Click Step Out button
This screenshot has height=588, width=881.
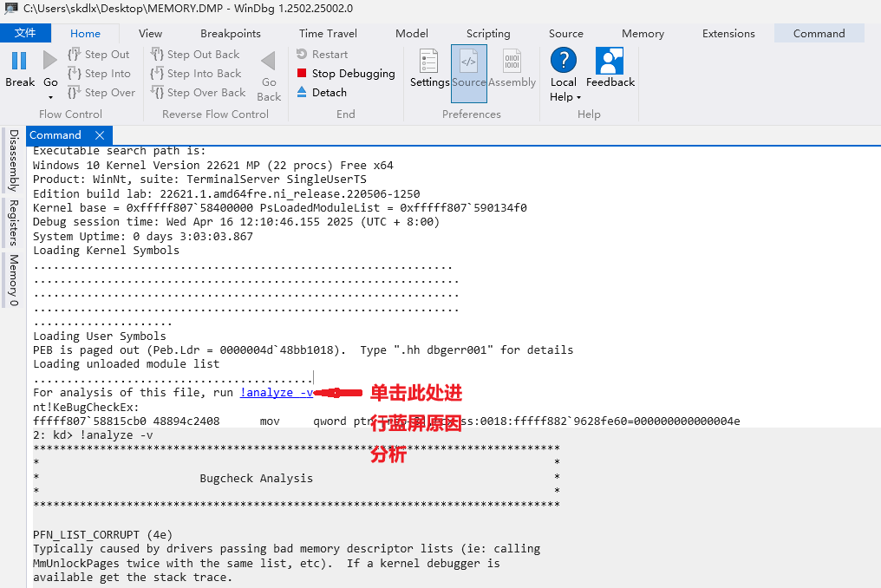tap(99, 54)
